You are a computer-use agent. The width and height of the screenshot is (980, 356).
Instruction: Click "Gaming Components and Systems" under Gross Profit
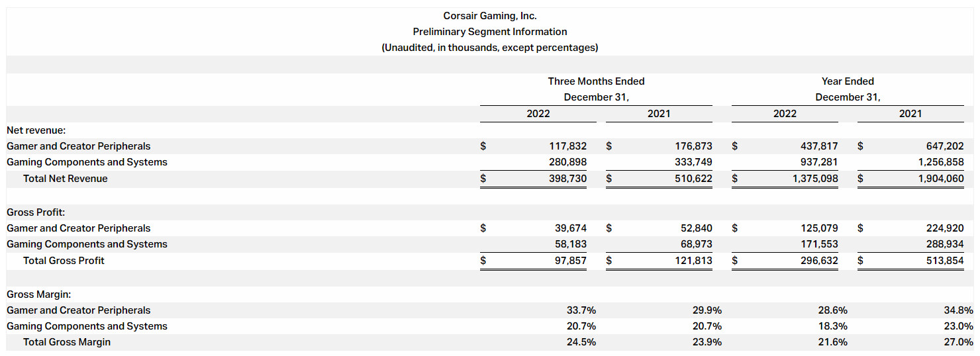[87, 244]
